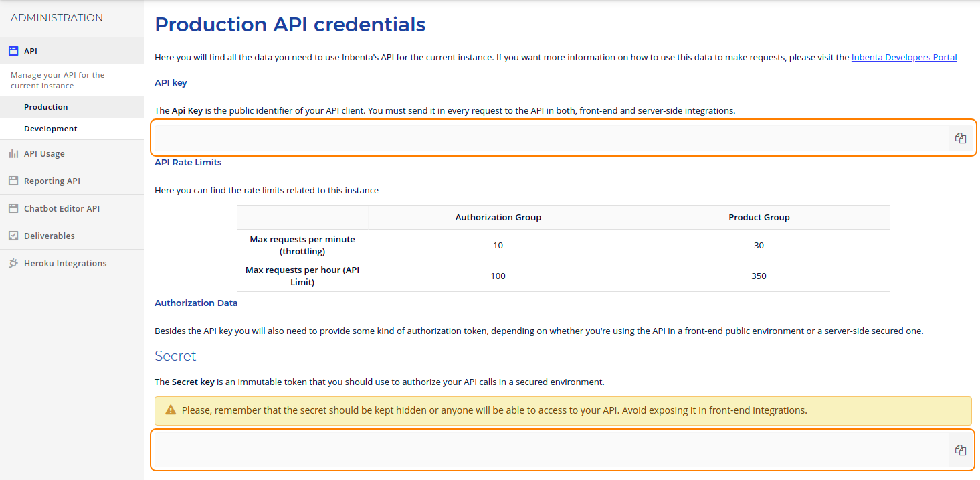
Task: Click the Chatbot Editor API icon
Action: 13,209
